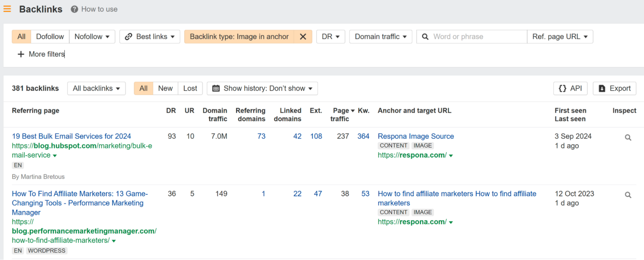The width and height of the screenshot is (644, 260).
Task: Open keywords count 53
Action: (365, 194)
